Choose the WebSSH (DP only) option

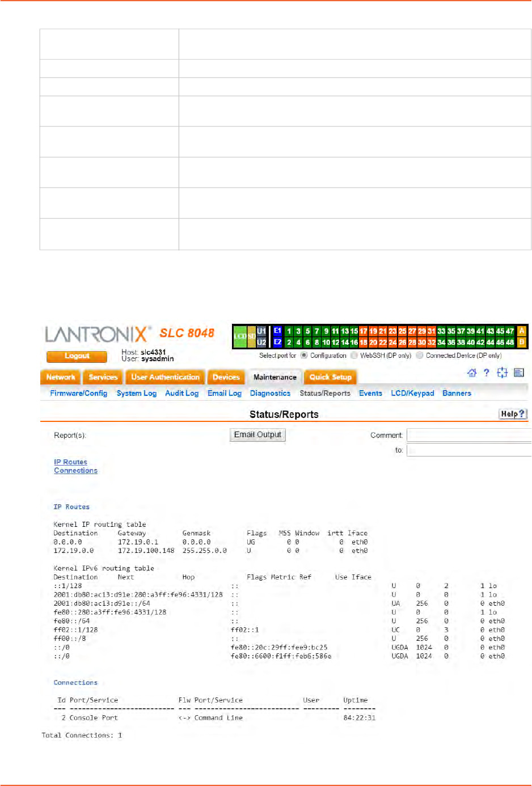point(354,356)
